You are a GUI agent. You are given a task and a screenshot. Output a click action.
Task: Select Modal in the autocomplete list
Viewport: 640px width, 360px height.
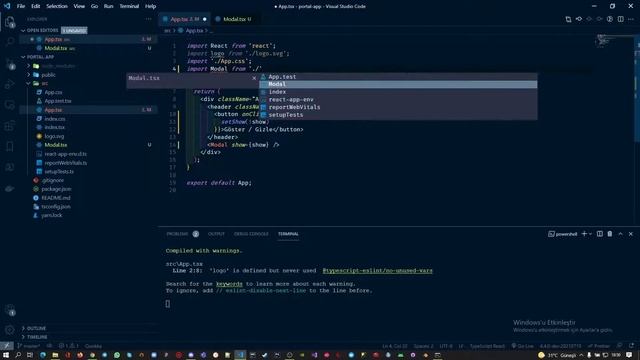click(398, 84)
